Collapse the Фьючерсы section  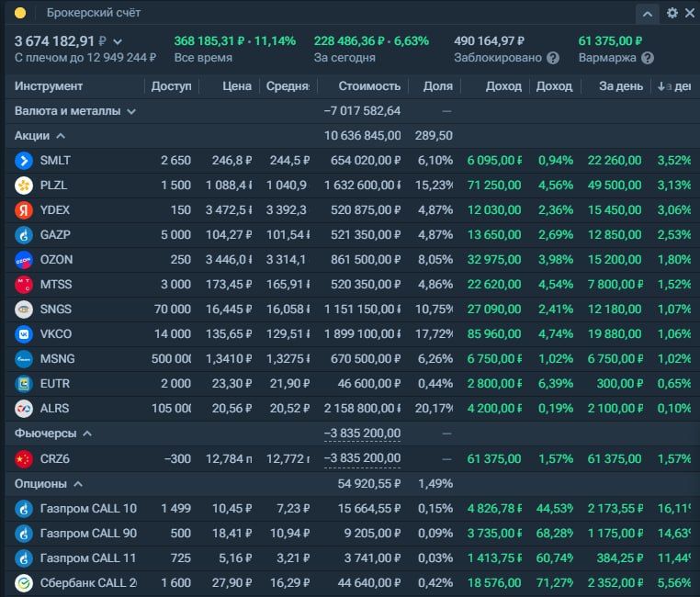pyautogui.click(x=87, y=434)
